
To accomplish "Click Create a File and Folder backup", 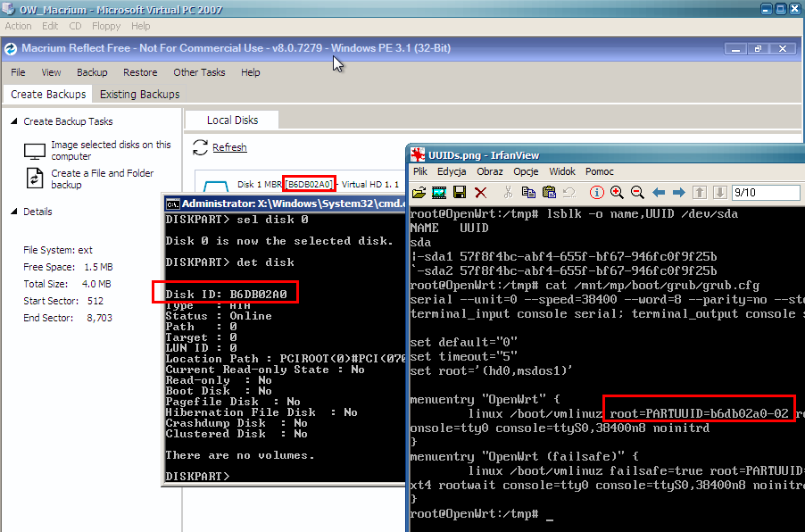I will [x=102, y=179].
